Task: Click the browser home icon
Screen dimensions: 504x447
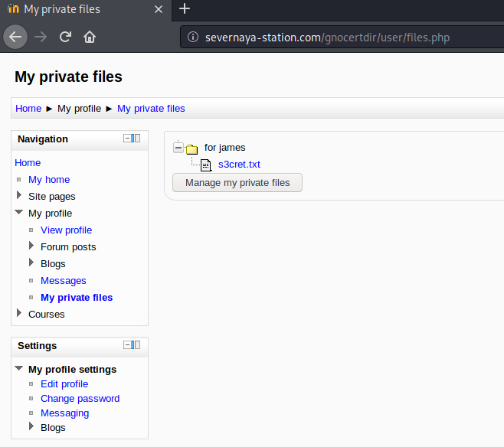Action: [x=90, y=36]
